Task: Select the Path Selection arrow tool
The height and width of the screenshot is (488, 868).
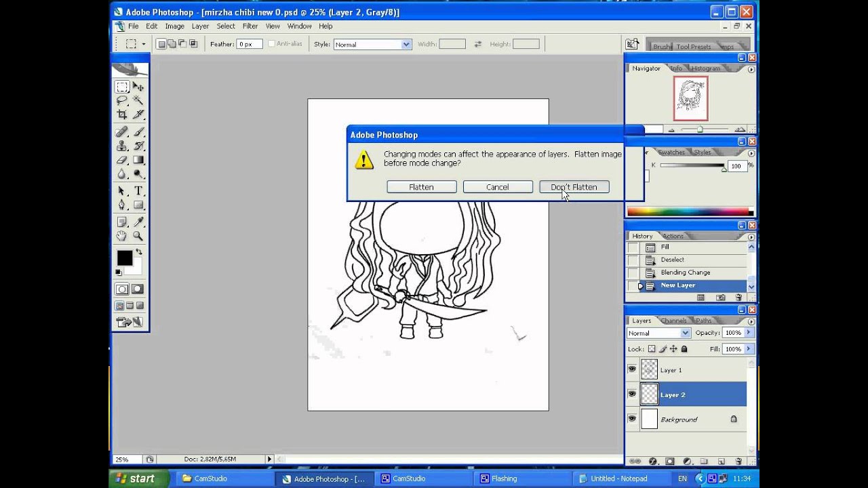Action: (122, 191)
